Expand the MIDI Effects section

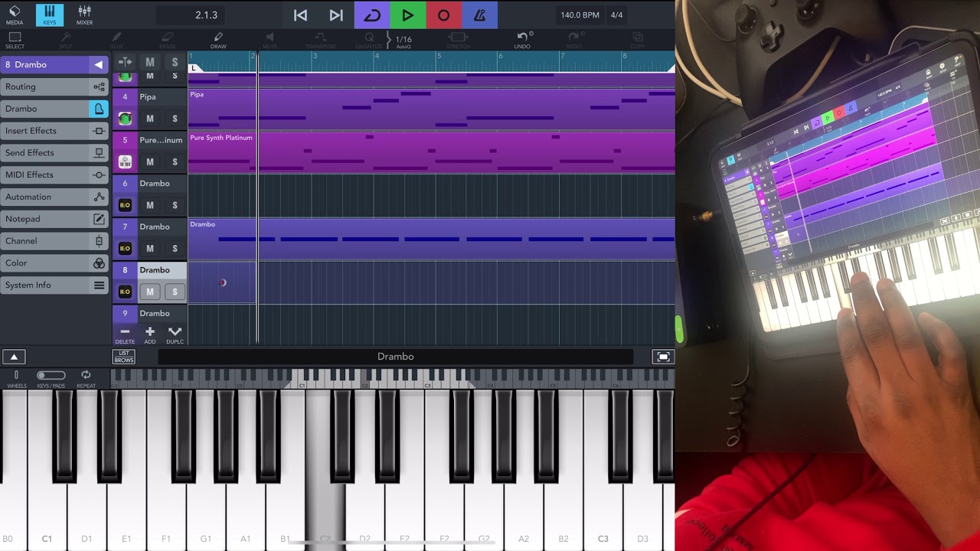(x=54, y=174)
